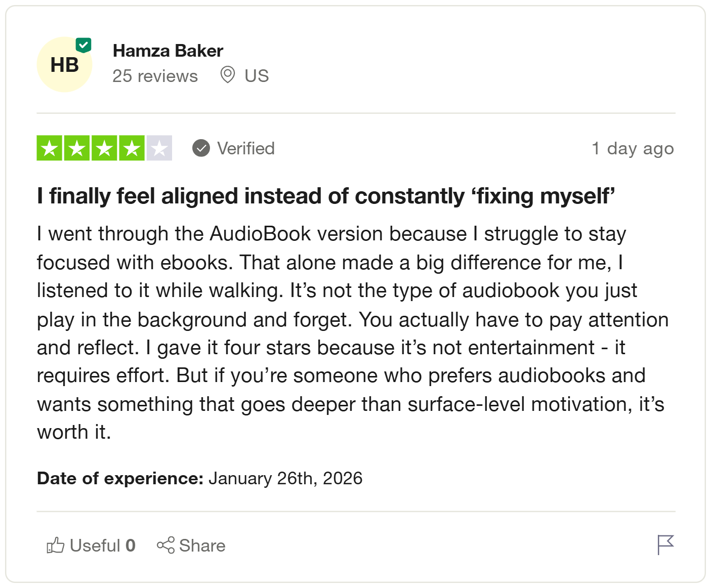Click the location pin icon

[x=228, y=75]
